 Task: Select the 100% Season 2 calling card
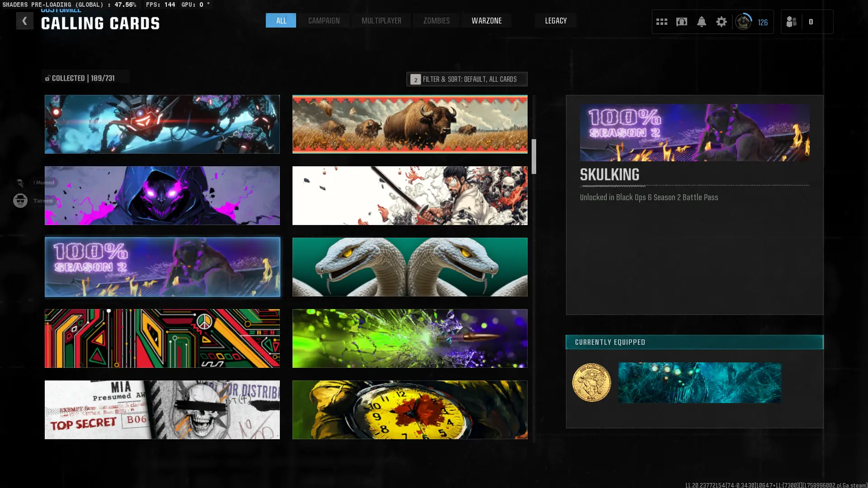click(x=162, y=267)
